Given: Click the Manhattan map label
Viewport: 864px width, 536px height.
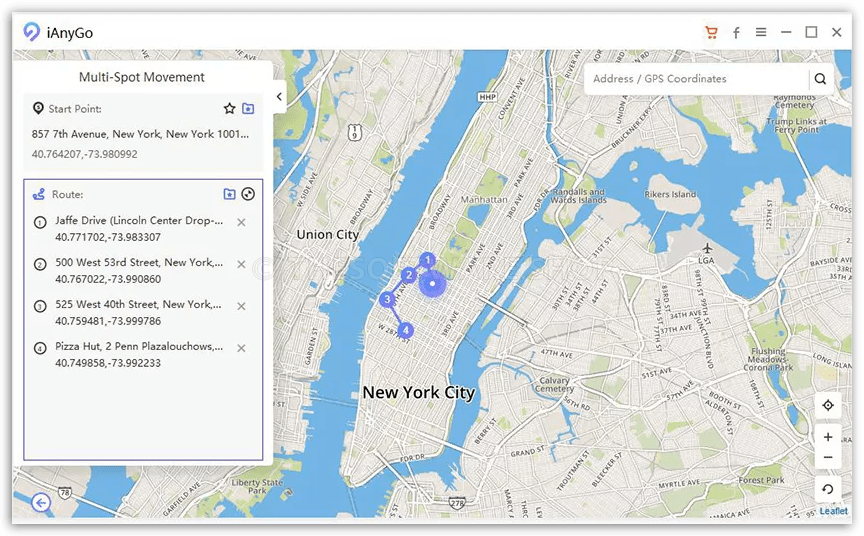Looking at the screenshot, I should pyautogui.click(x=484, y=199).
